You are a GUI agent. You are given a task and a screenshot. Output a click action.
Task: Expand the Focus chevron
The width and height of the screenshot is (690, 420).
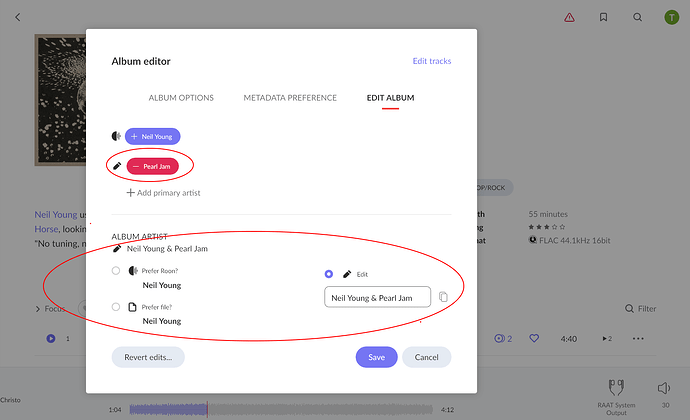(x=38, y=309)
